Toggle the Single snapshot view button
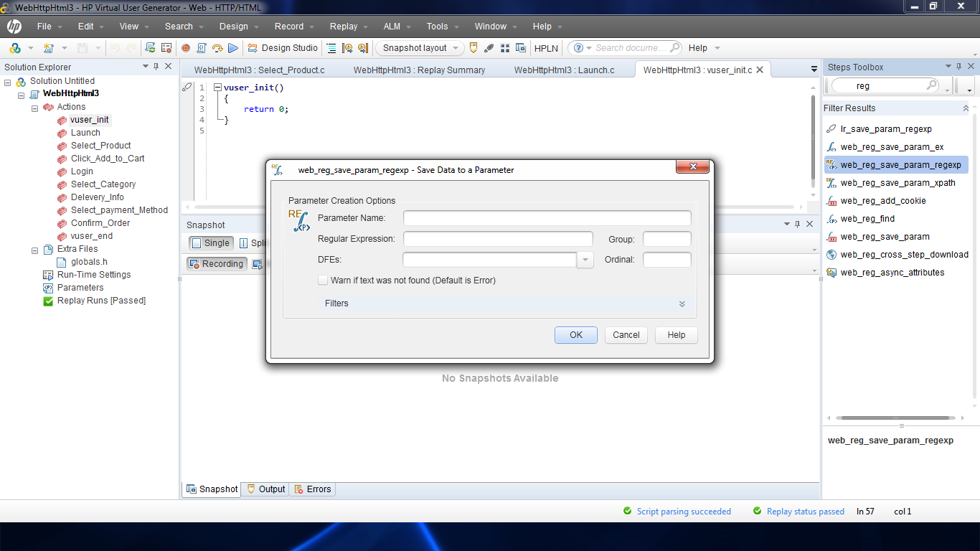This screenshot has width=980, height=551. point(211,243)
